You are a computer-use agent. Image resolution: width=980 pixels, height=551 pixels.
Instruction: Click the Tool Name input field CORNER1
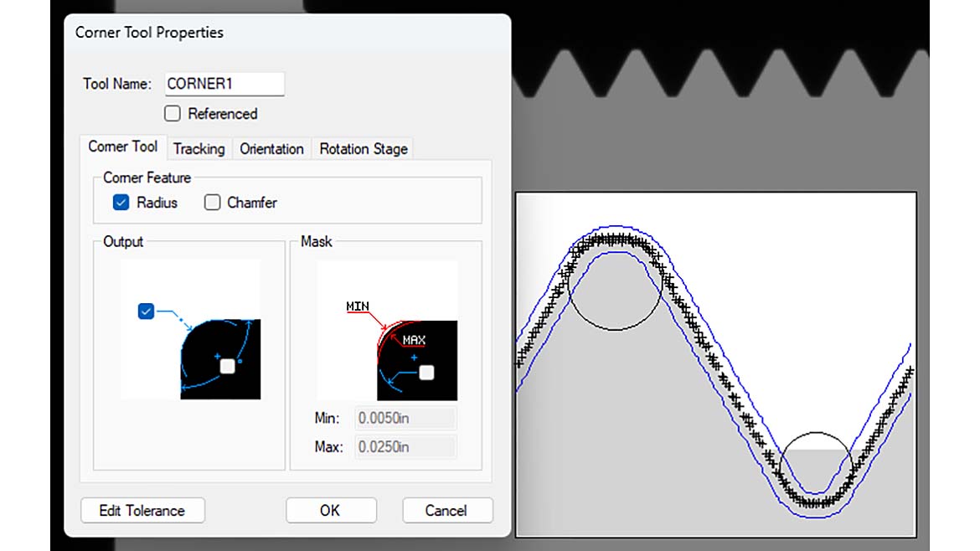224,84
